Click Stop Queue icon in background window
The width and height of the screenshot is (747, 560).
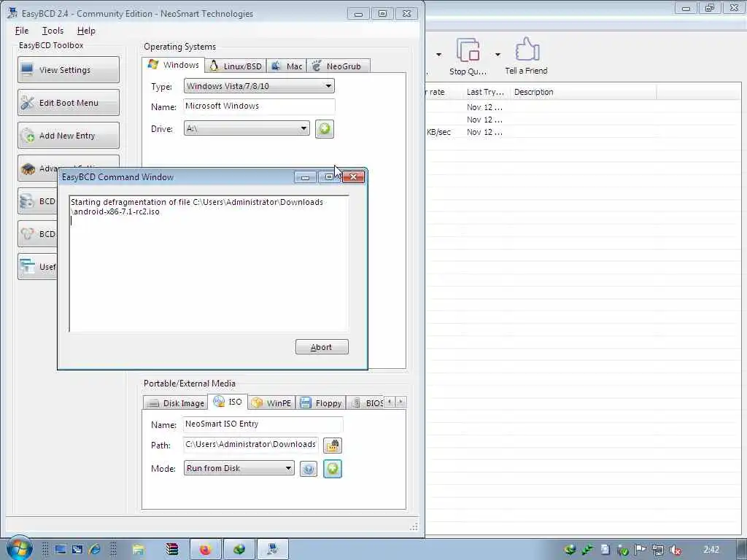click(x=468, y=57)
